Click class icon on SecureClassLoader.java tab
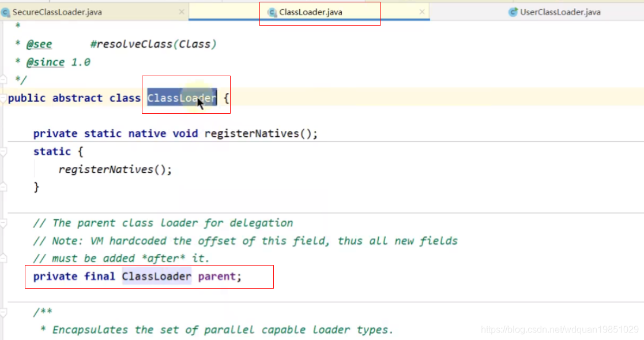Image resolution: width=644 pixels, height=340 pixels. 5,13
